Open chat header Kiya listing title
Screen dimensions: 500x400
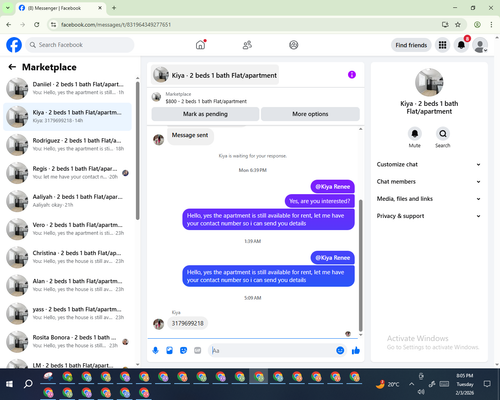pos(215,75)
